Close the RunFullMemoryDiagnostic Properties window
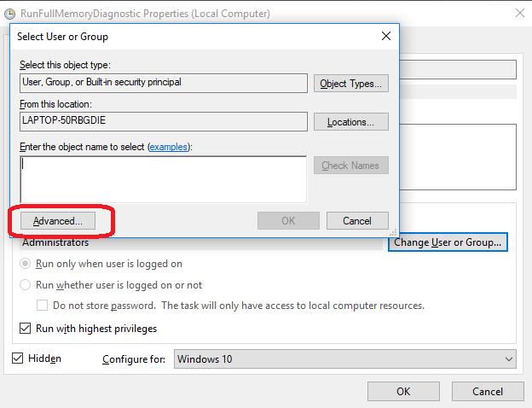This screenshot has width=532, height=408. [520, 14]
